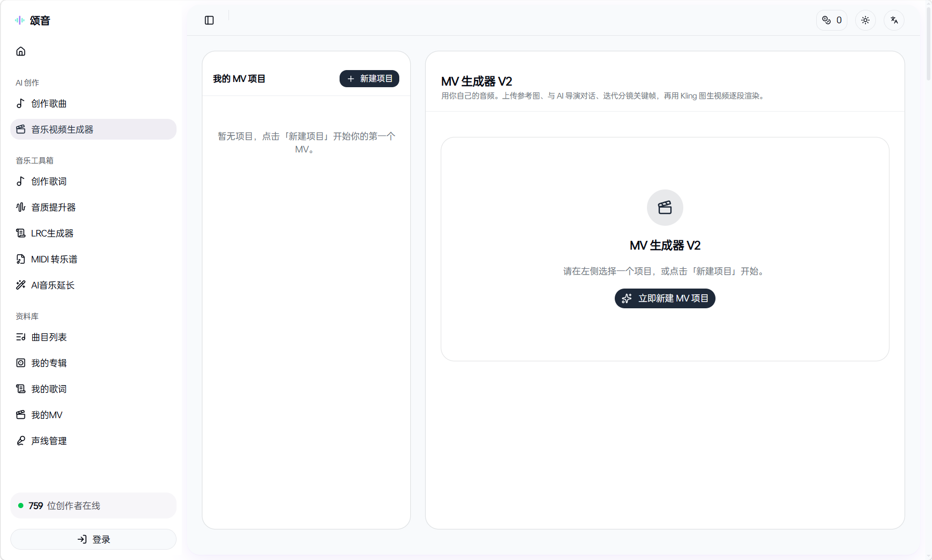This screenshot has height=560, width=932.
Task: Click the magic wand icon beside AI音乐延长
Action: coord(21,285)
